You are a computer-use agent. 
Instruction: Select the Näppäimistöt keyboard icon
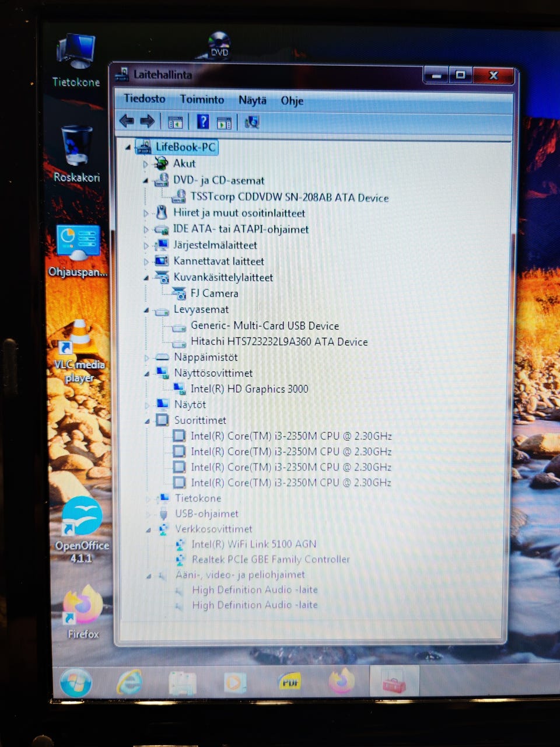click(x=162, y=357)
